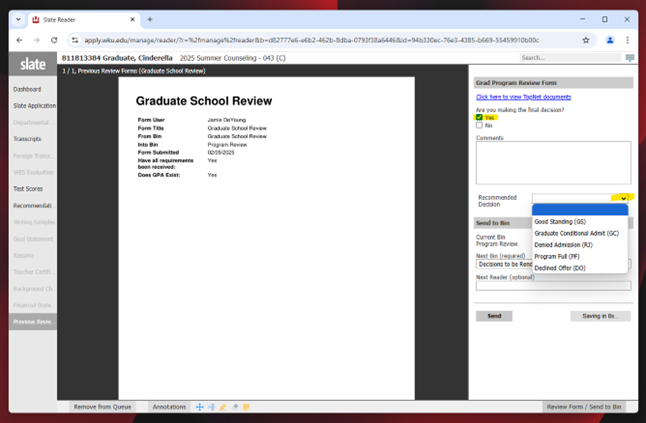Expand the Recommended Decision dropdown arrow

click(623, 198)
